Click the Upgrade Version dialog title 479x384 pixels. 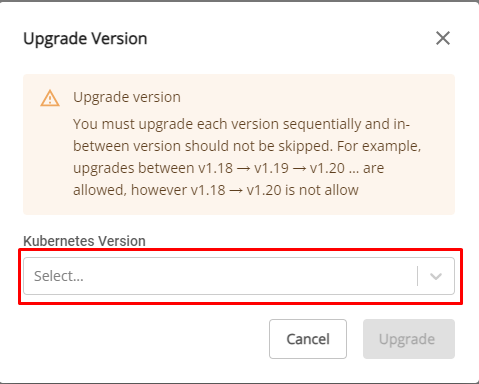coord(85,39)
